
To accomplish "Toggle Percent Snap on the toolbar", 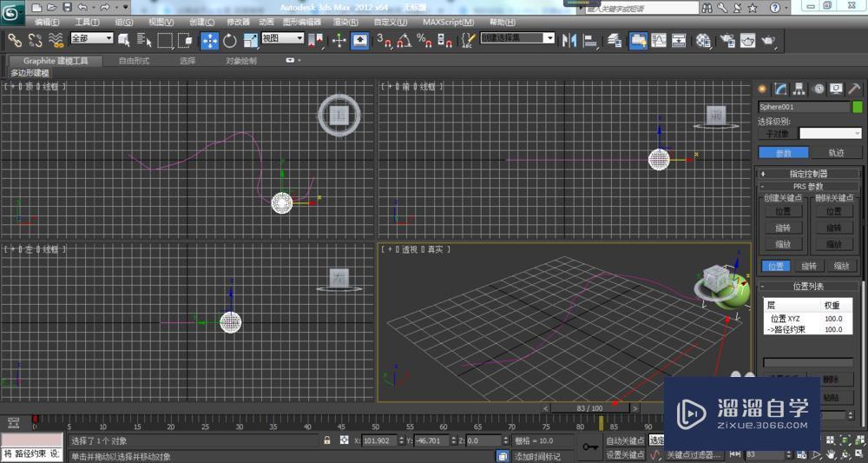I will (x=424, y=41).
